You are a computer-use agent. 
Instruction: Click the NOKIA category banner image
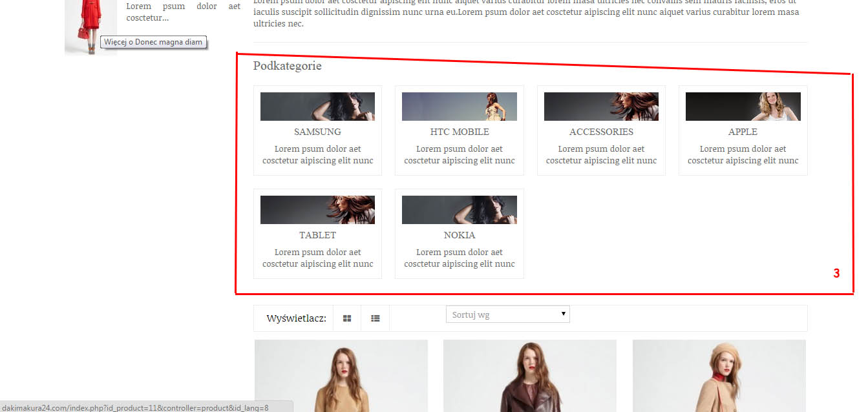(x=460, y=210)
